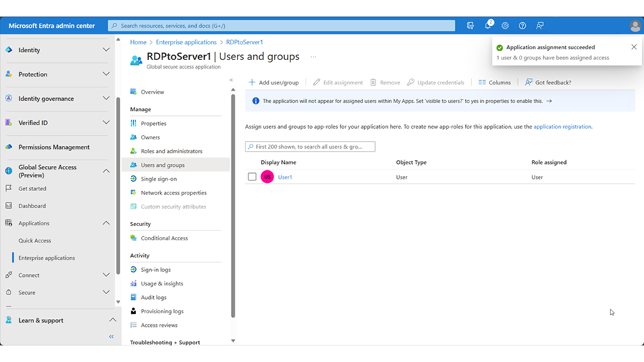Screen dimensions: 644x362
Task: Expand the Identity governance chevron
Action: [106, 98]
